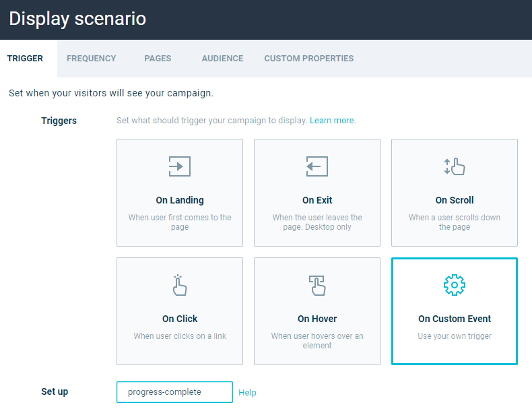Screen dimensions: 532x411
Task: Click 'When user first comes to the page' text
Action: (x=180, y=222)
